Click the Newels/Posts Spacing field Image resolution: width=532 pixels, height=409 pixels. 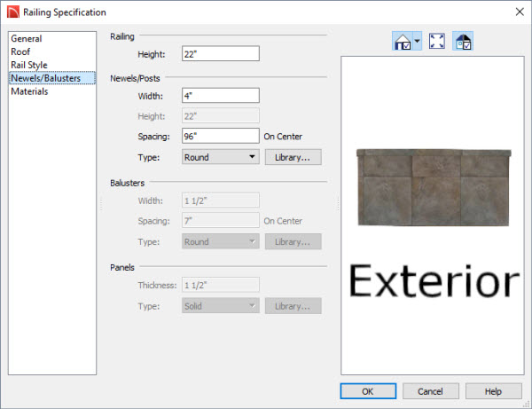(x=221, y=136)
